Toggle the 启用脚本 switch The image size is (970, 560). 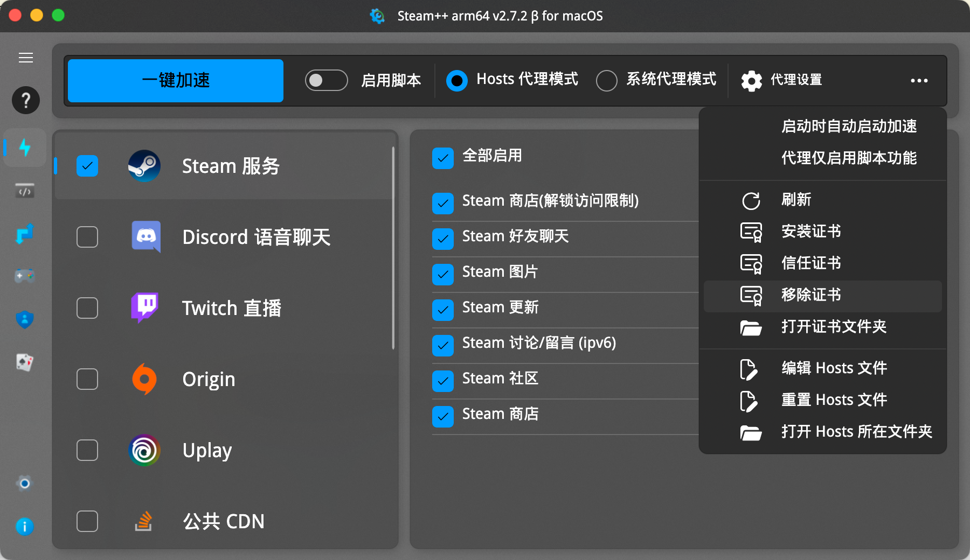[x=327, y=80]
